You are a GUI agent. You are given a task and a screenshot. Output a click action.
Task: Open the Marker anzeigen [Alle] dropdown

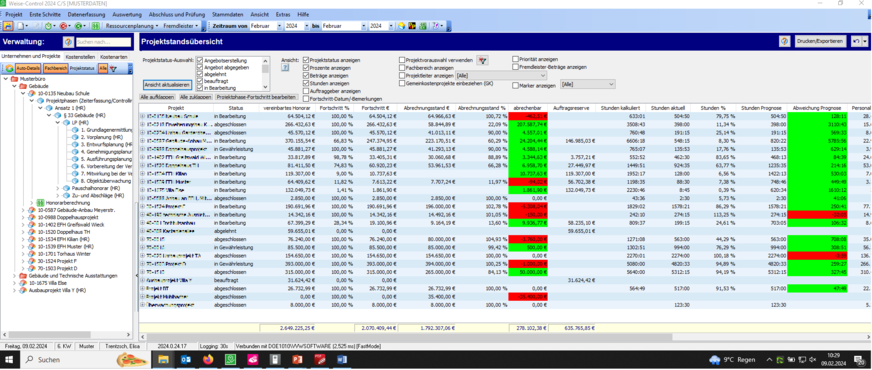[x=587, y=85]
